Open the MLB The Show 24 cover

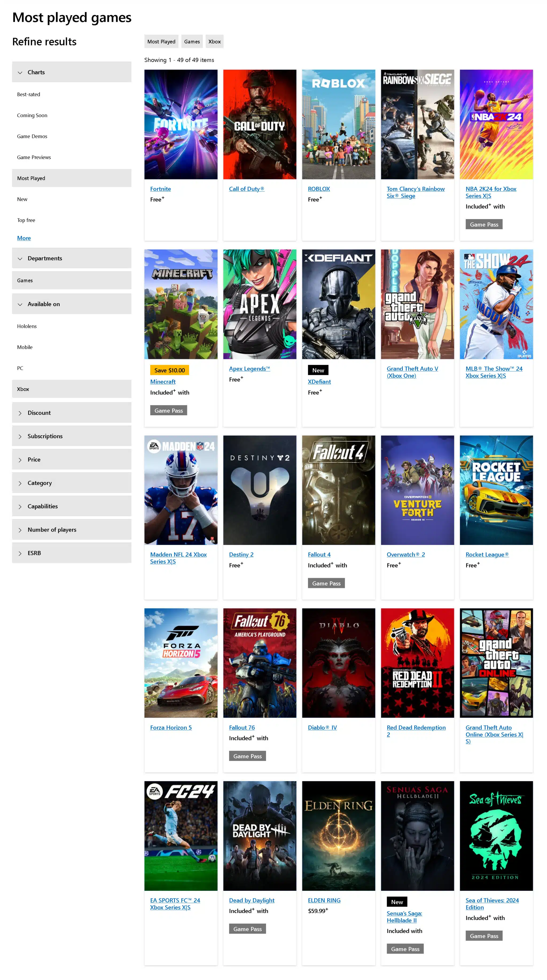coord(496,304)
